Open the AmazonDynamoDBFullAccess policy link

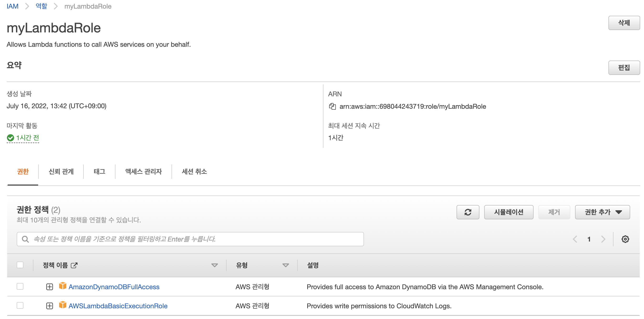tap(114, 287)
